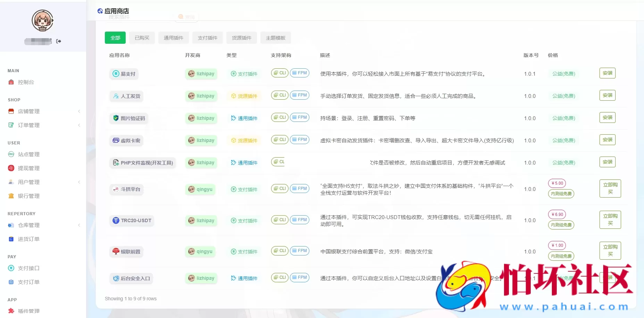Click the TRC20-USDT plugin icon
Viewport: 644px width, 318px height.
116,220
